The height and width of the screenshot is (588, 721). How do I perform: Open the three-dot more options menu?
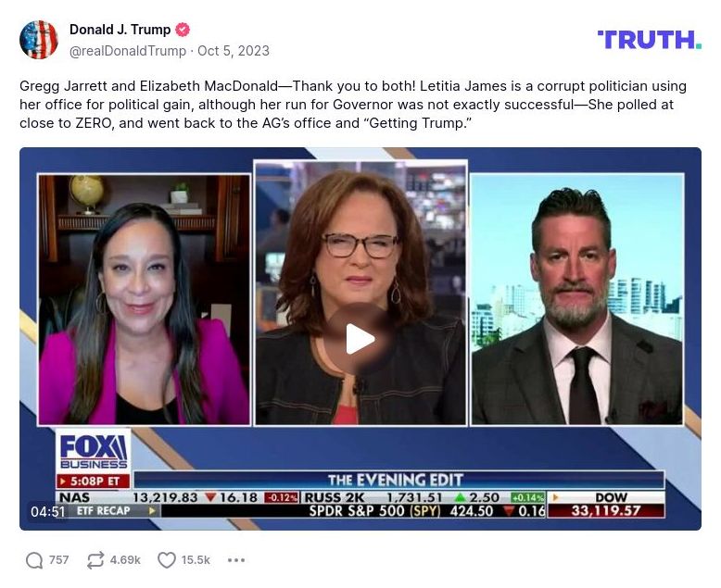coord(236,560)
